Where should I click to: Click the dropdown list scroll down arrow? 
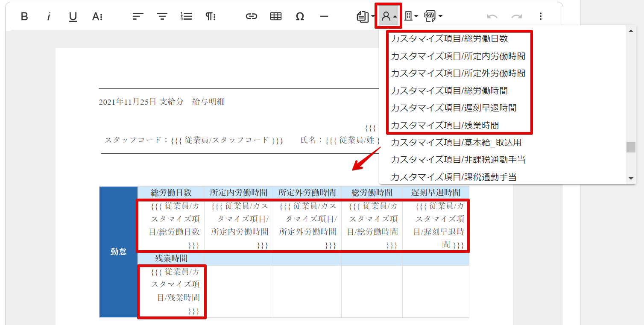[631, 179]
